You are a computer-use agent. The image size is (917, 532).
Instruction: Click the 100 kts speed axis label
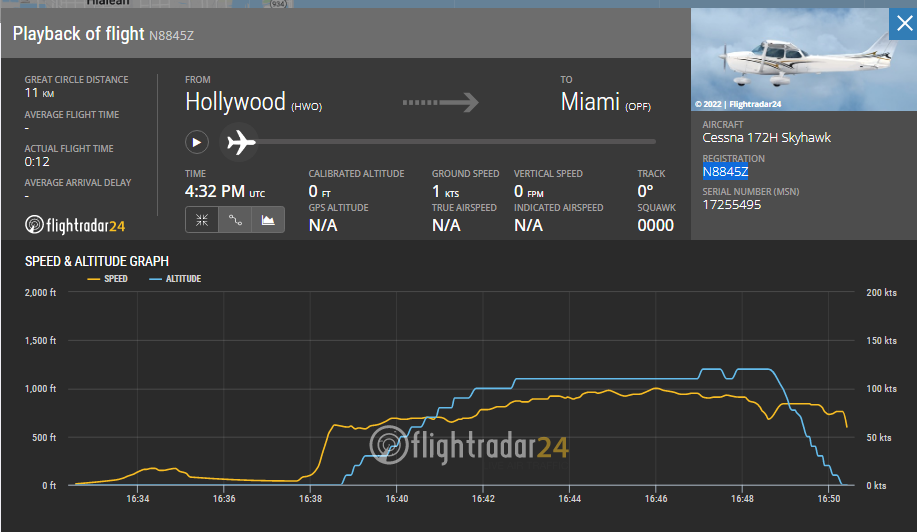pyautogui.click(x=881, y=389)
